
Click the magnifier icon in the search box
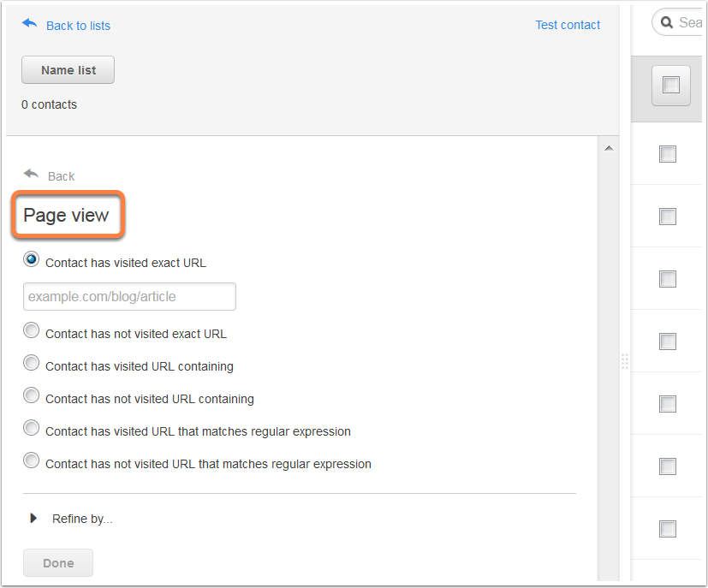[x=666, y=22]
